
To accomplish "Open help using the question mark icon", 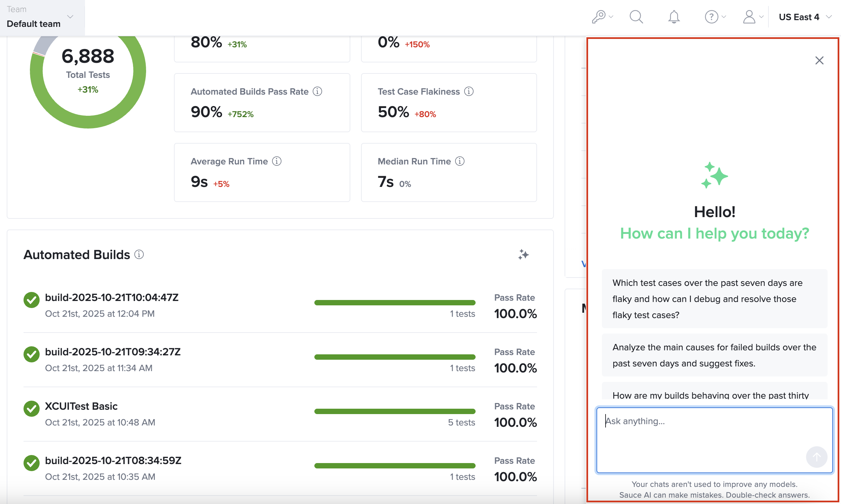I will pos(711,16).
